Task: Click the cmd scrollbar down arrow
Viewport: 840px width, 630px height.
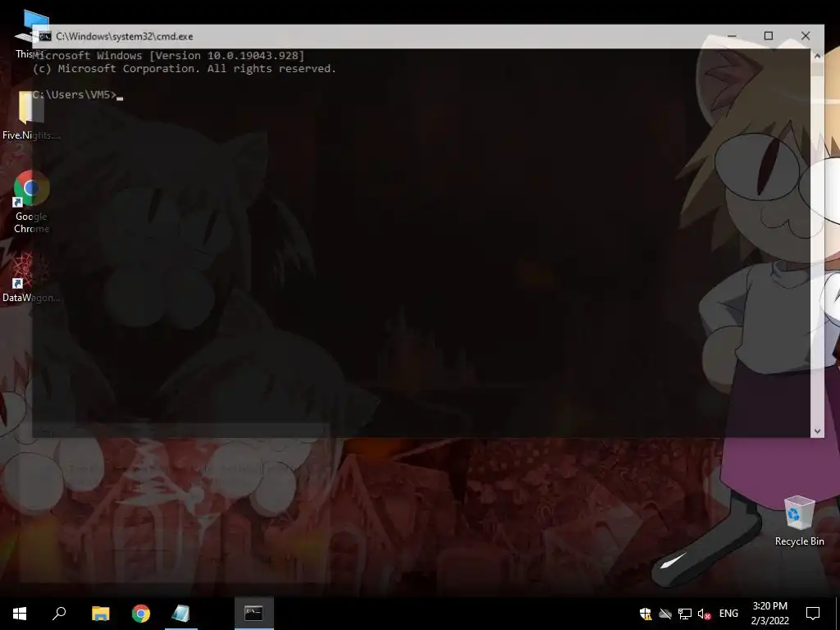Action: tap(817, 431)
